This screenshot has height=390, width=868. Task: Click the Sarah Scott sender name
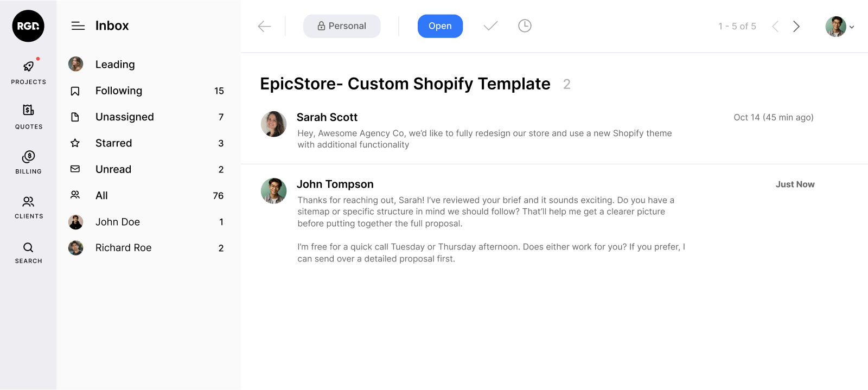point(327,117)
